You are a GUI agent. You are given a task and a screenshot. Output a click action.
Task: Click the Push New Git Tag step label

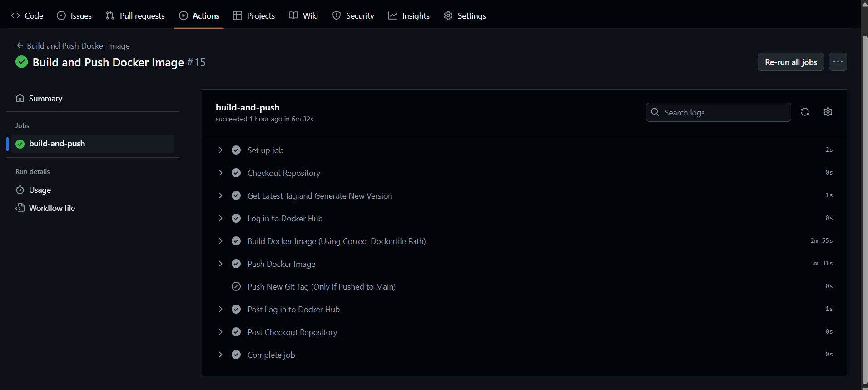click(322, 286)
